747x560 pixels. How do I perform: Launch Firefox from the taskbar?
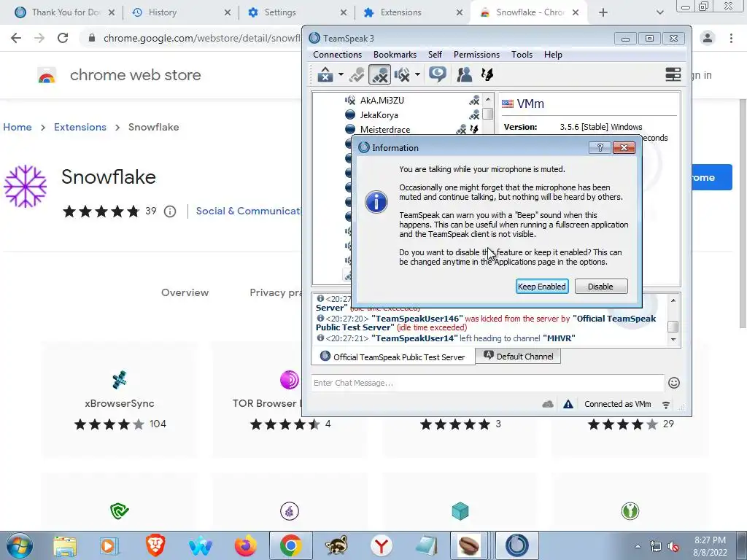coord(246,545)
